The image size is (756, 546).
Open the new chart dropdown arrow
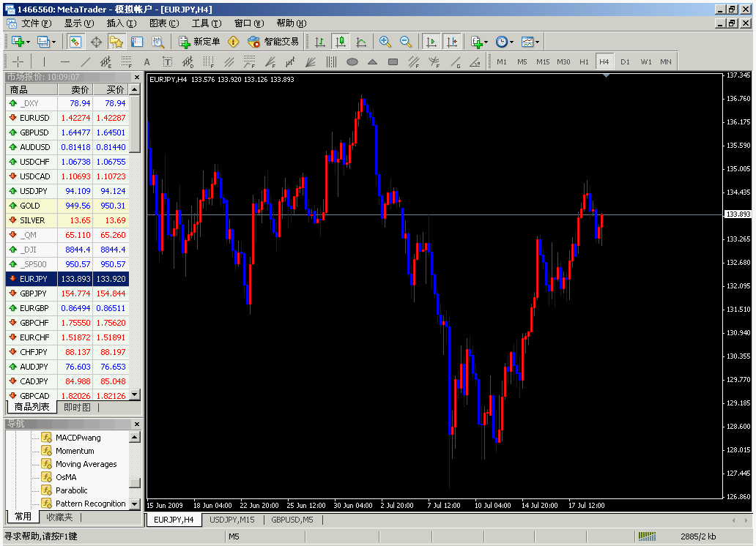click(28, 42)
